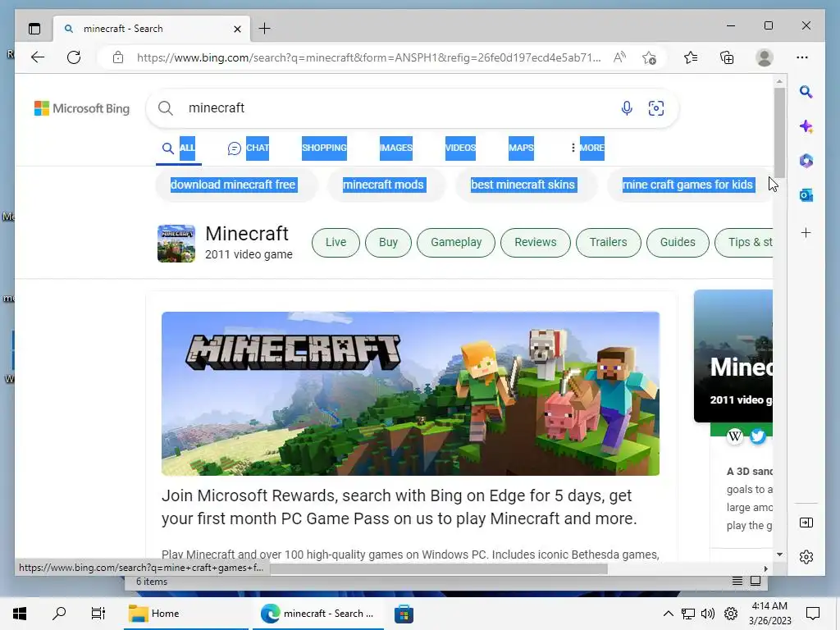Open the tab actions menu icon

point(34,29)
